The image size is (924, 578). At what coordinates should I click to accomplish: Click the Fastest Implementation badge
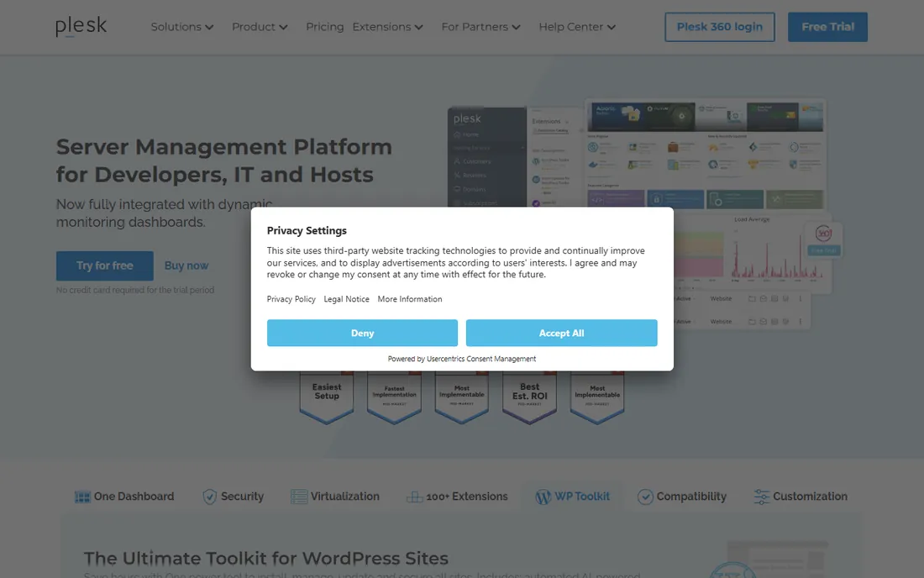394,397
